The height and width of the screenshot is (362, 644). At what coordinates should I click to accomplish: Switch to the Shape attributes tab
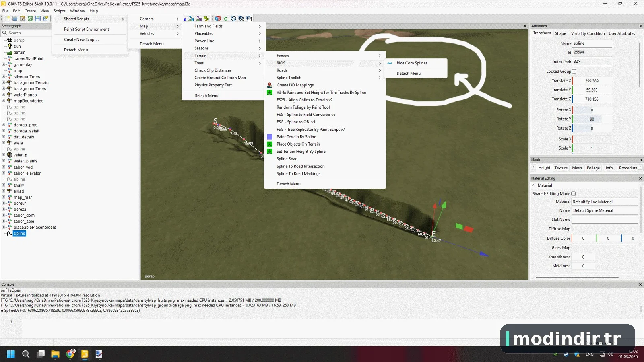point(560,33)
